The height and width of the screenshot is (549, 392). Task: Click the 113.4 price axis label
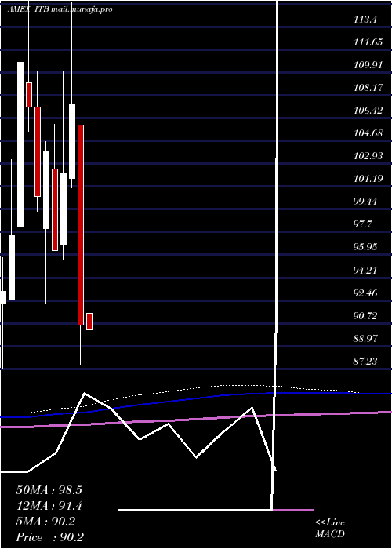[365, 20]
